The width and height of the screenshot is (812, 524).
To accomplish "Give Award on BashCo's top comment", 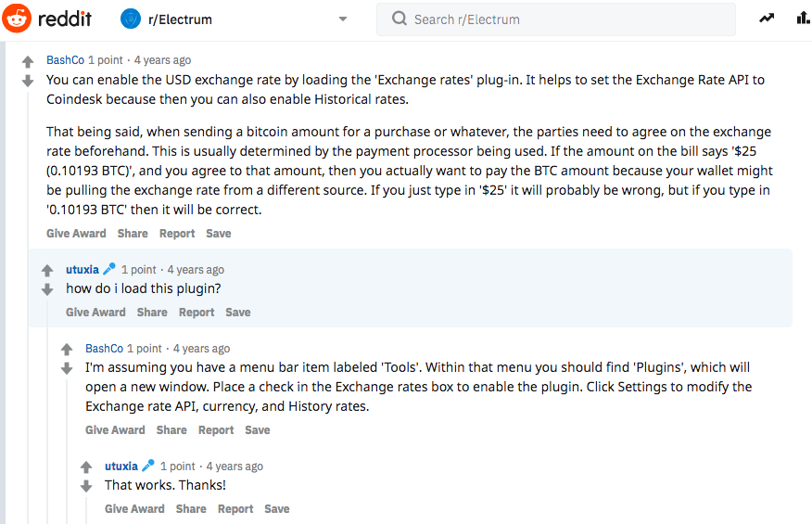I will coord(76,233).
